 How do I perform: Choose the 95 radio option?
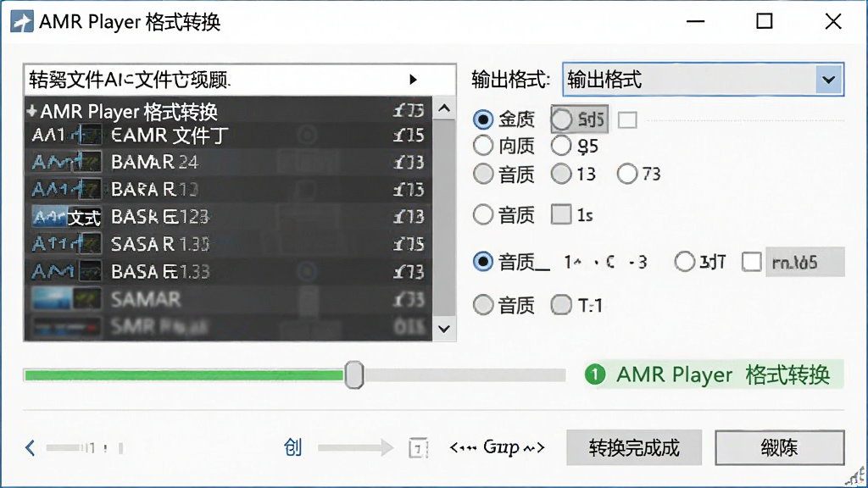pyautogui.click(x=561, y=146)
